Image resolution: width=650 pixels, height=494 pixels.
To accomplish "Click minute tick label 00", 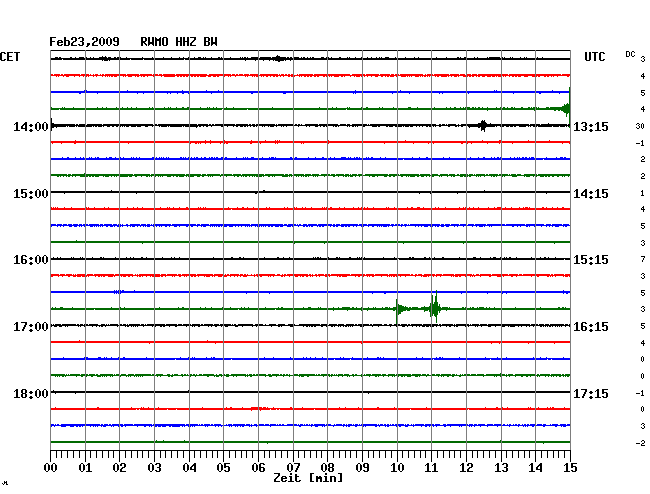I will click(51, 468).
